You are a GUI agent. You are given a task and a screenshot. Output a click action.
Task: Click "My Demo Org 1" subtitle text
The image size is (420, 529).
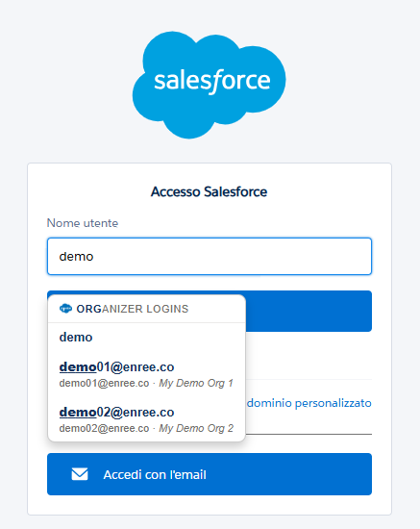pos(196,383)
